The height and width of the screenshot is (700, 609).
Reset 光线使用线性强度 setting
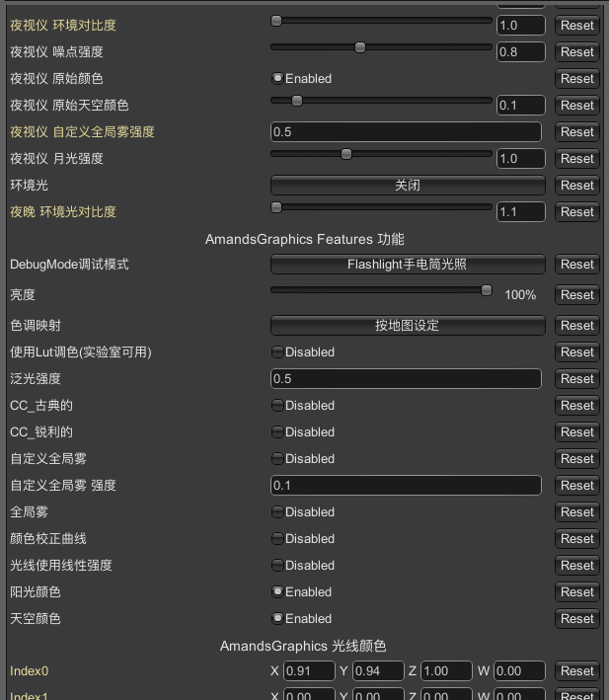(x=577, y=566)
